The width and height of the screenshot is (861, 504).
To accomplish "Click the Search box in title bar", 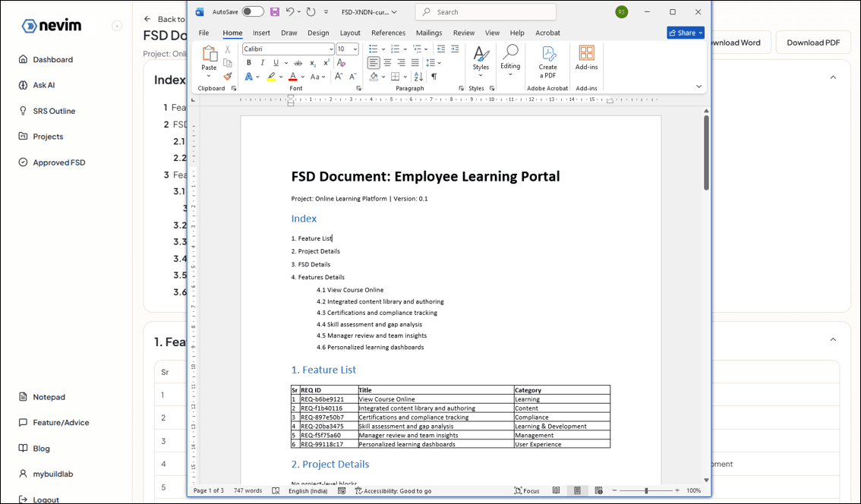I will point(486,12).
